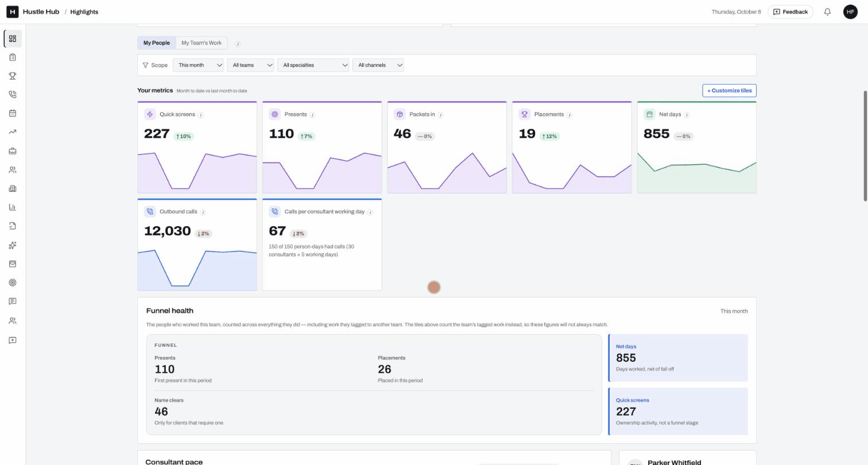Viewport: 868px width, 465px height.
Task: Click the Thursday, October 8 date
Action: point(736,11)
